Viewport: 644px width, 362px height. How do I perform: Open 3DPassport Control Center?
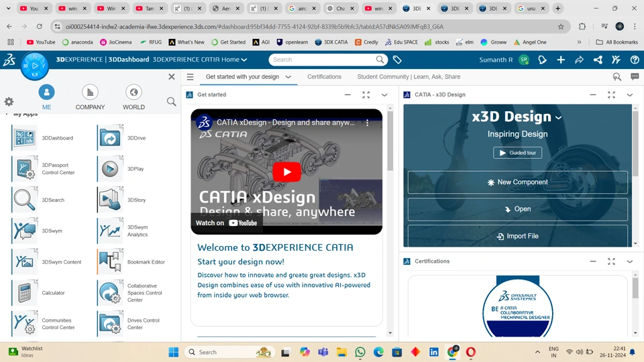[x=25, y=169]
